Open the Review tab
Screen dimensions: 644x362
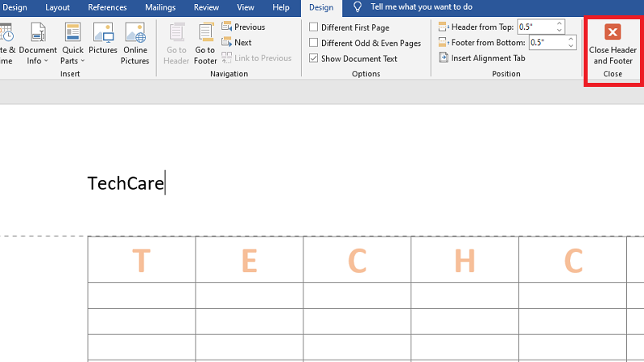coord(206,7)
